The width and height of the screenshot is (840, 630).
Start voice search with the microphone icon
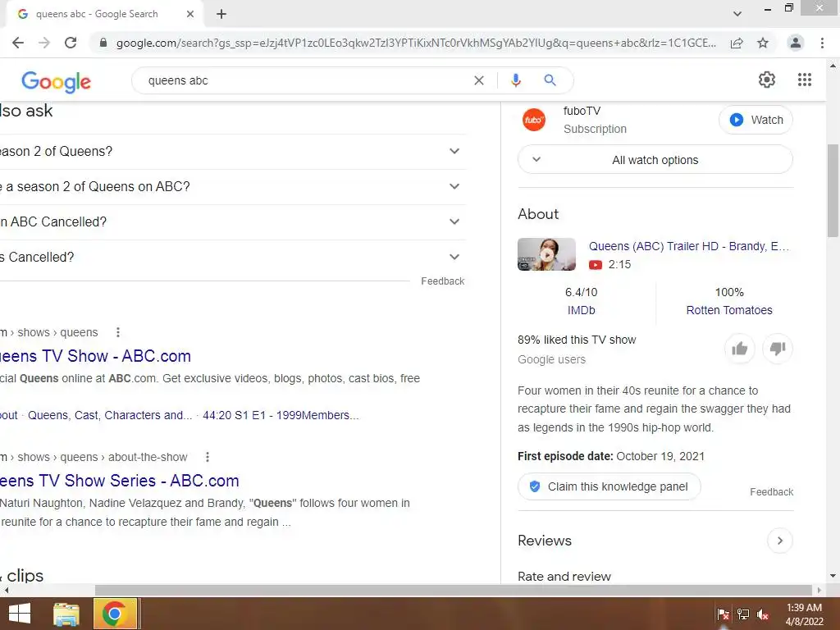coord(515,80)
